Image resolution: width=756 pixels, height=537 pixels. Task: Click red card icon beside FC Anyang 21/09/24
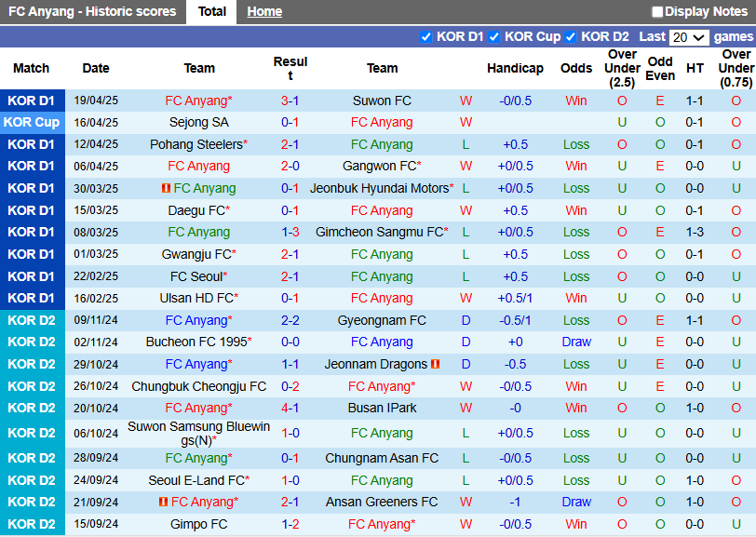click(x=164, y=502)
